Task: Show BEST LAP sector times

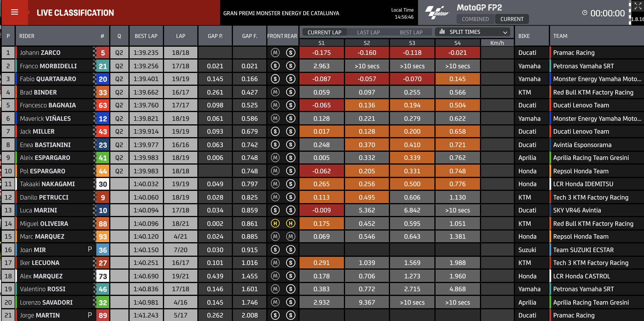Action: pos(411,32)
